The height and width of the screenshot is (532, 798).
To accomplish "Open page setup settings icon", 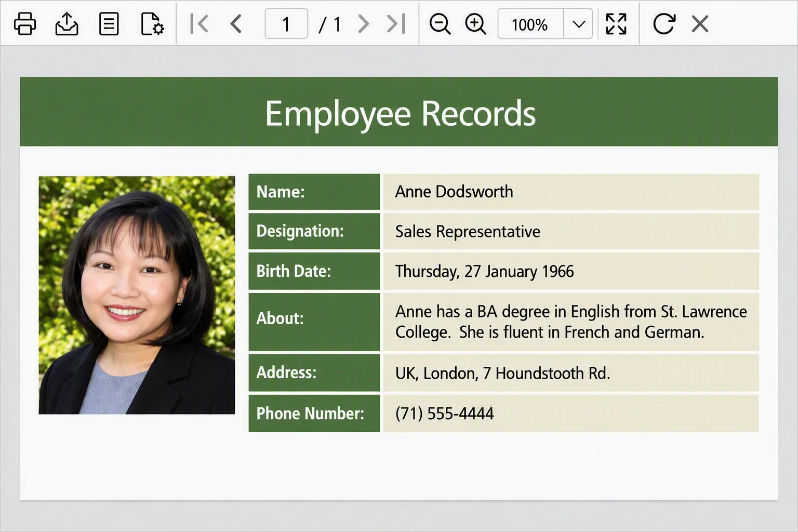I will (152, 24).
